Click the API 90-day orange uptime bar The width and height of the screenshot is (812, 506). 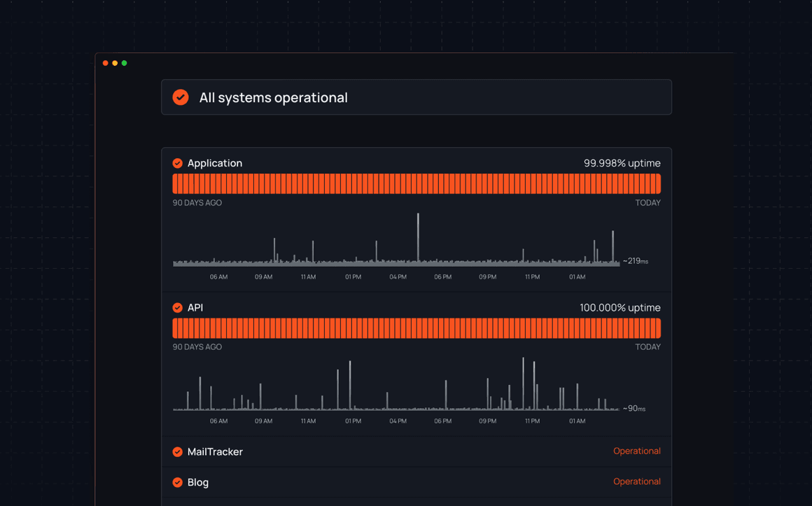(416, 328)
